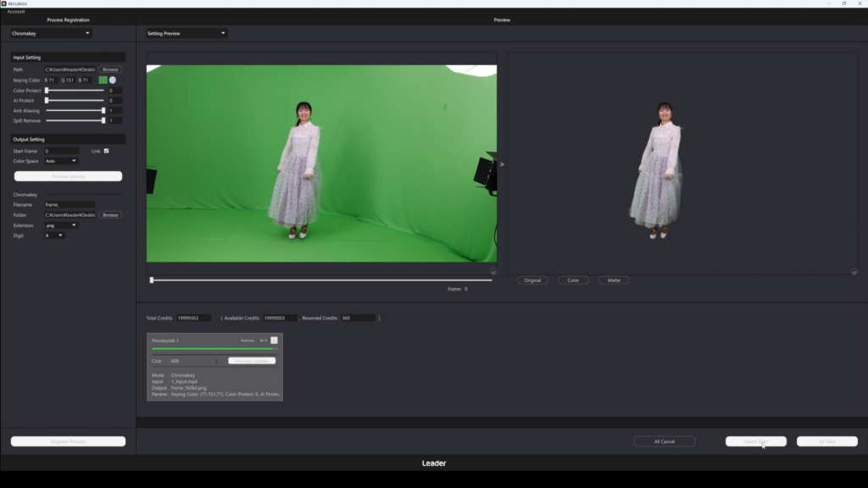This screenshot has height=488, width=868.
Task: Click the REALMIXA app icon in title bar
Action: [4, 3]
